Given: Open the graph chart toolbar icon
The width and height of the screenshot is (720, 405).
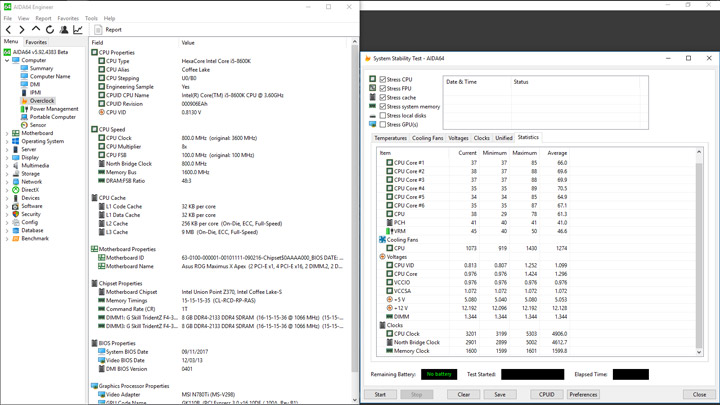Looking at the screenshot, I should click(x=78, y=30).
